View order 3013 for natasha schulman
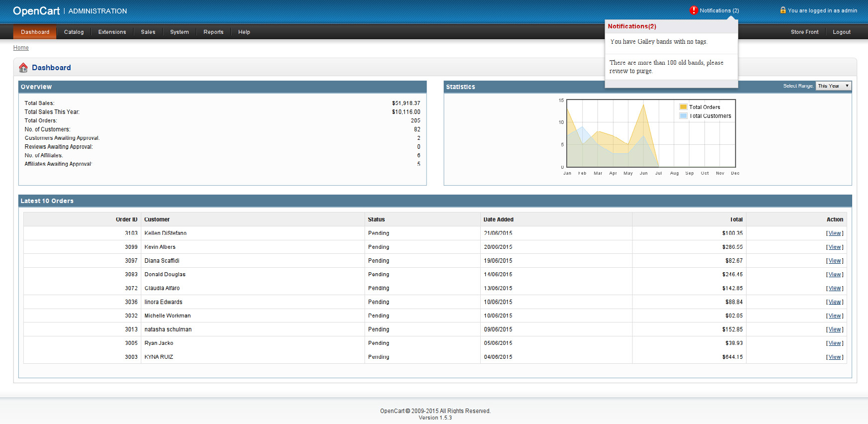Image resolution: width=868 pixels, height=424 pixels. pos(835,329)
